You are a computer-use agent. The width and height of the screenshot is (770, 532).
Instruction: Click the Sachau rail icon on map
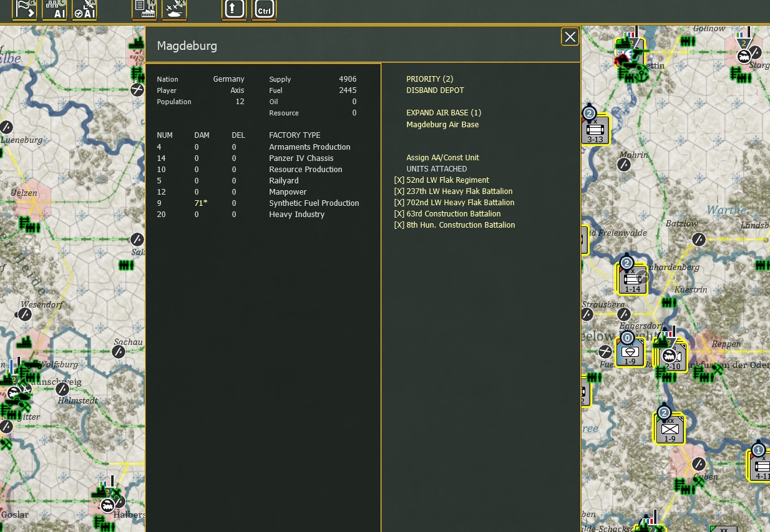(119, 352)
